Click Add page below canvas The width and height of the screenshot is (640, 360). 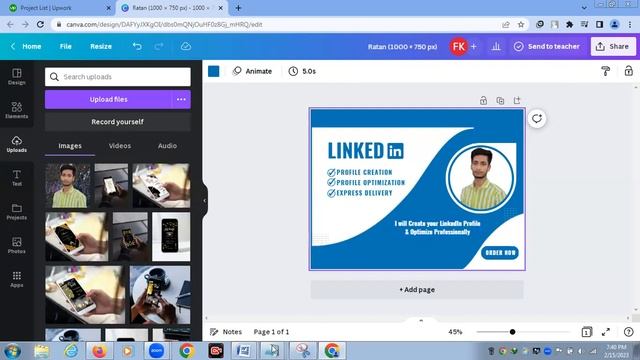417,289
